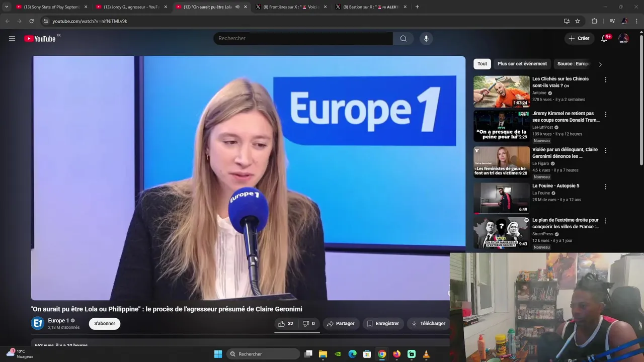Select the Source : Europe chip
The width and height of the screenshot is (644, 362).
tap(574, 64)
